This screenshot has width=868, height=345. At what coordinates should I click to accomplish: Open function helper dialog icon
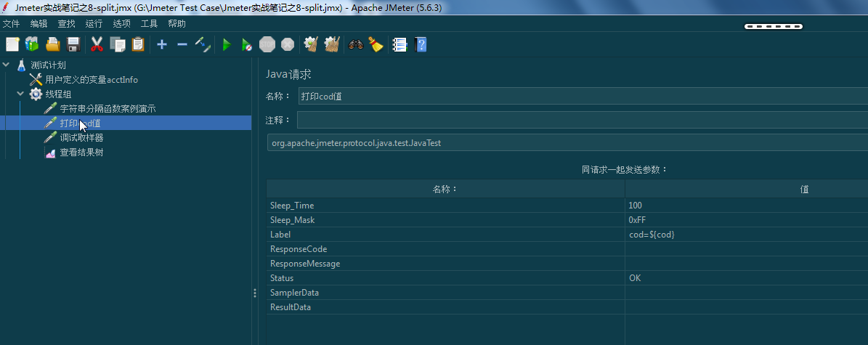click(399, 44)
